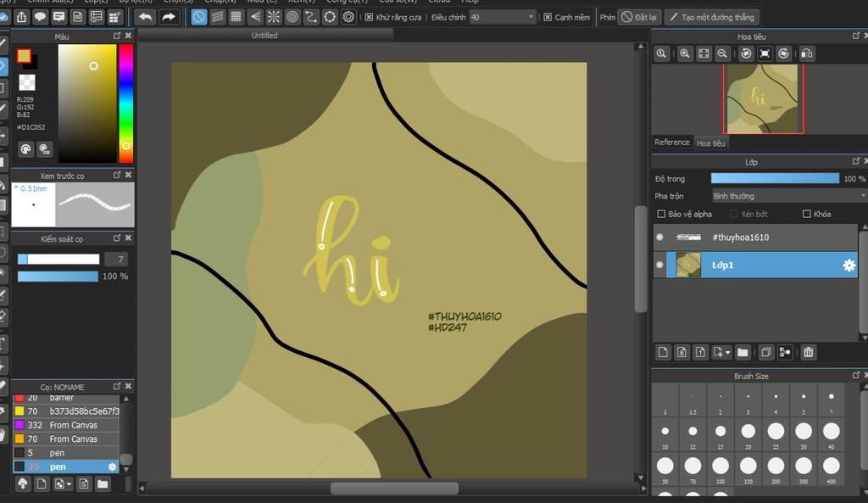
Task: Enable the Khóa layer checkbox
Action: 807,214
